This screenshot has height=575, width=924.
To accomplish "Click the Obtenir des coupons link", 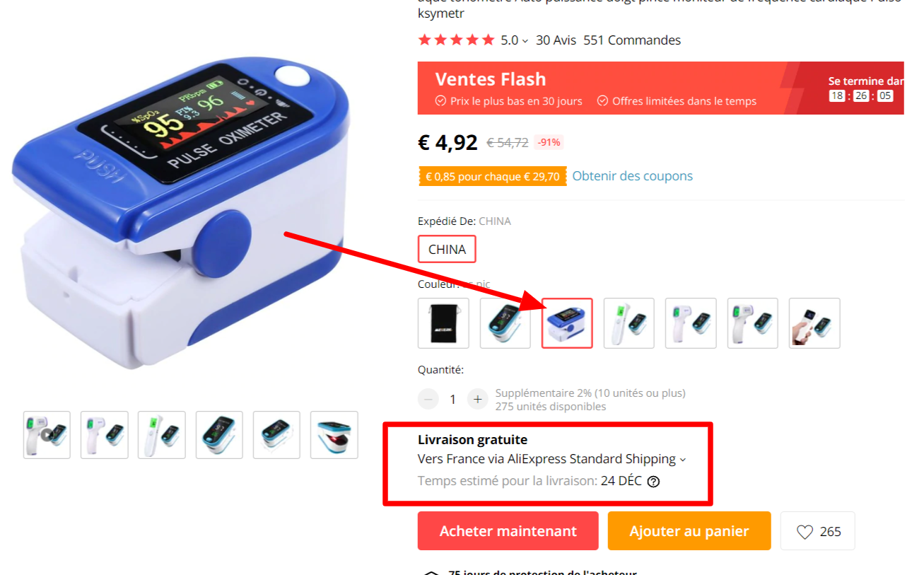I will (x=633, y=176).
